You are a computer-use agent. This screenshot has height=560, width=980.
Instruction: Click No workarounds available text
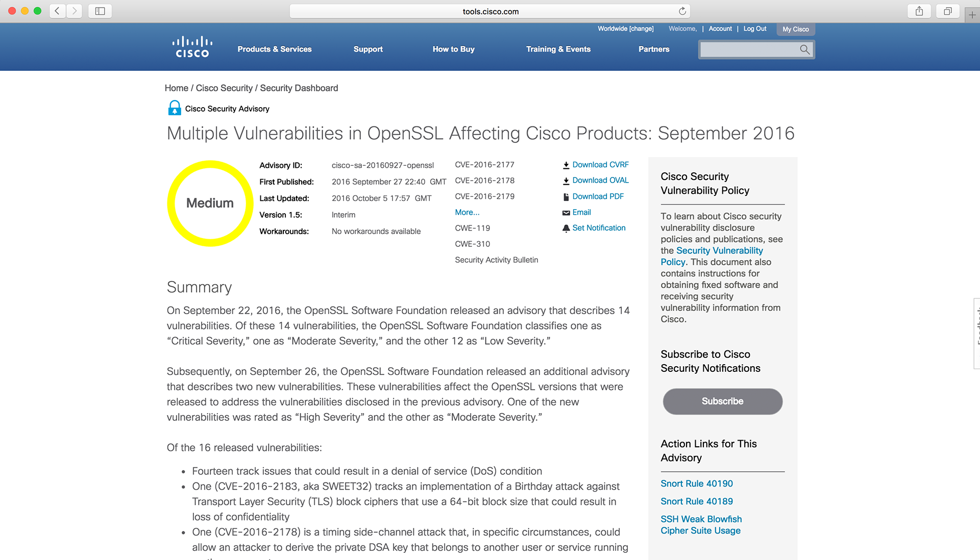click(376, 231)
